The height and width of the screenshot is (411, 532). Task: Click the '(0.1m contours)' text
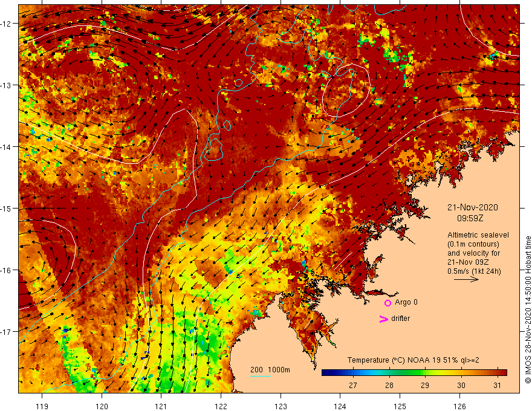[x=473, y=244]
